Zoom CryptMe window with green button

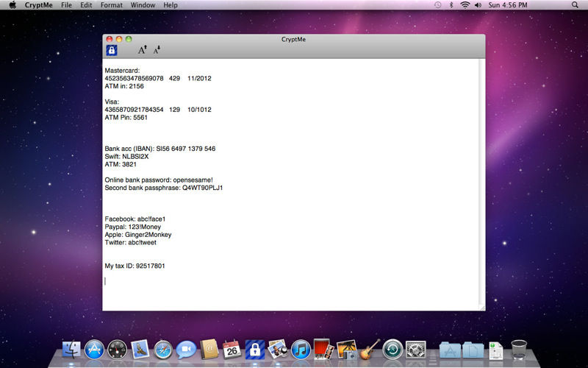[x=129, y=39]
